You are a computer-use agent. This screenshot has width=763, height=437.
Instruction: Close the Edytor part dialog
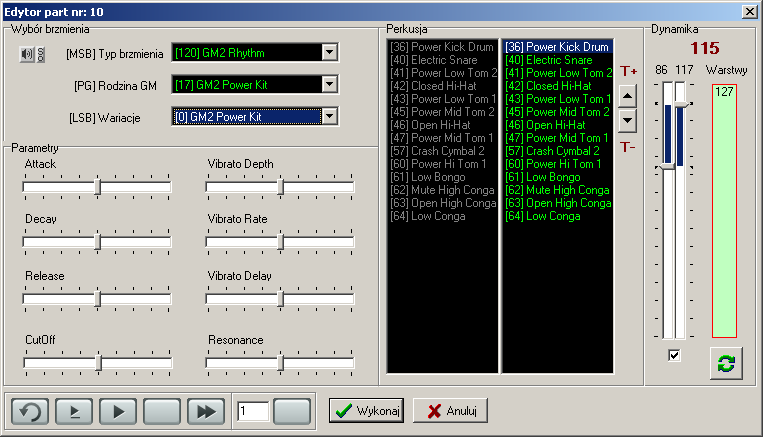(x=749, y=12)
